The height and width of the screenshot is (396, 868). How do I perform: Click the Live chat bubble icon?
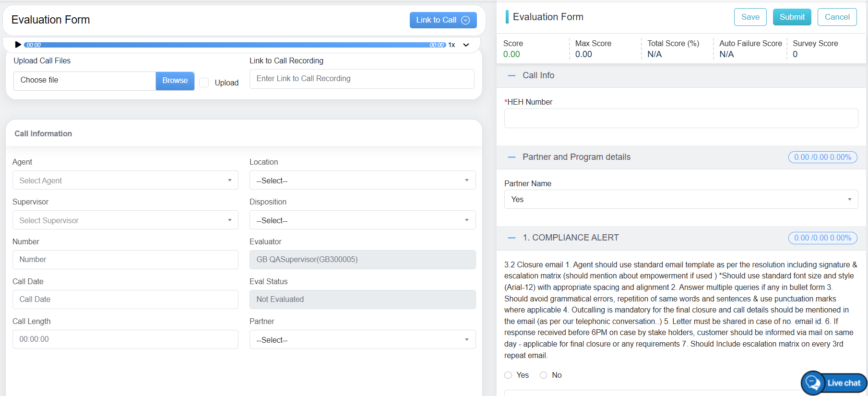[x=813, y=383]
